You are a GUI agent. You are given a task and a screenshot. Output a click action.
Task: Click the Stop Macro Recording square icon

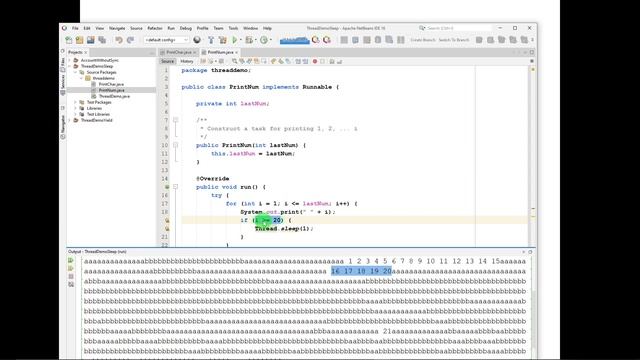click(322, 61)
